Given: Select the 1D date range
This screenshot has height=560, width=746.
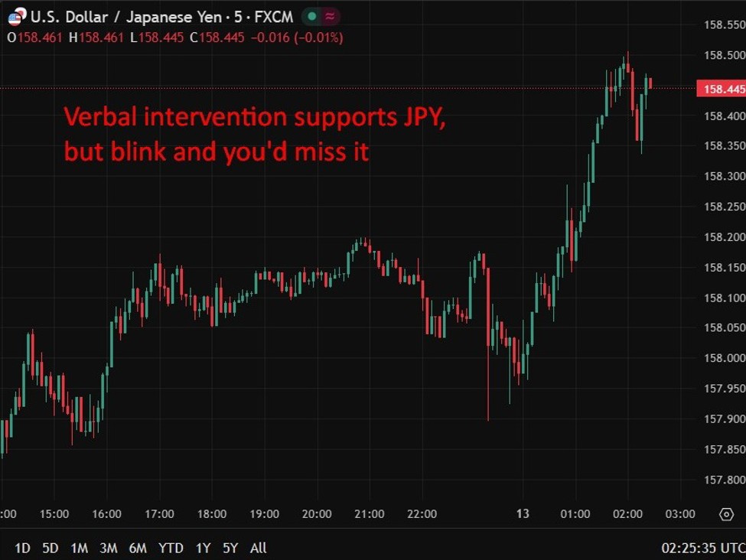Looking at the screenshot, I should (23, 548).
